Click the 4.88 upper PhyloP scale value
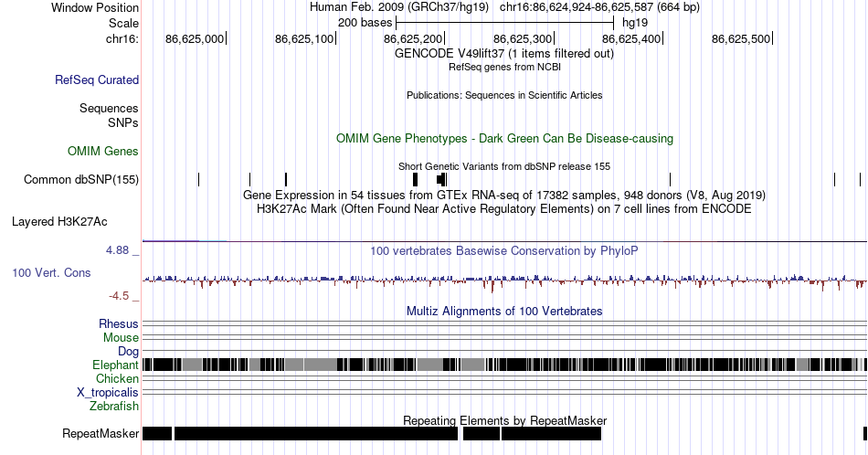The image size is (868, 455). (117, 250)
